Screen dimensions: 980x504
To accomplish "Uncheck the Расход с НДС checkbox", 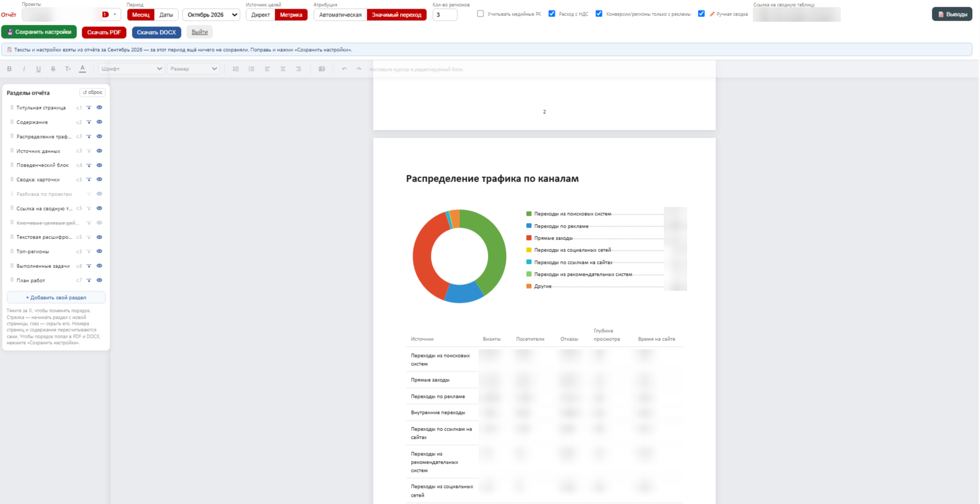I will [x=552, y=14].
